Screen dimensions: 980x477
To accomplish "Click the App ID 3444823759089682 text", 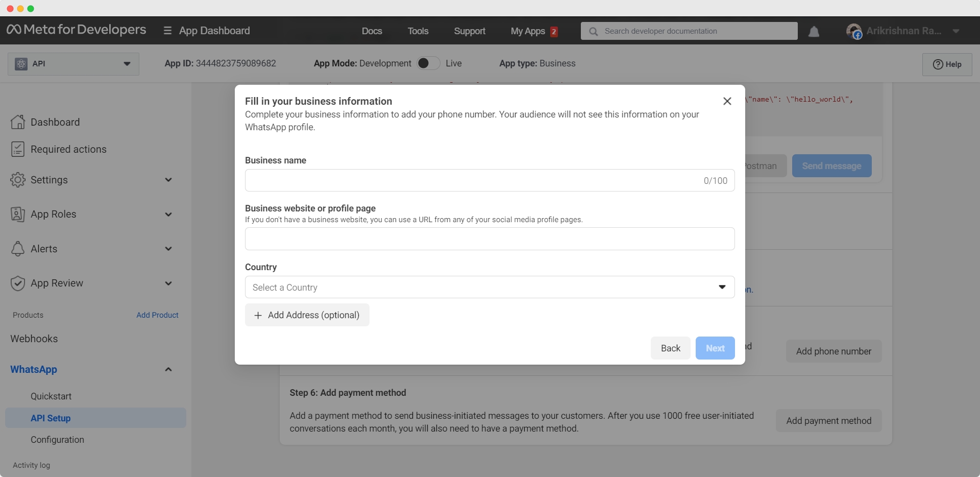I will point(220,63).
